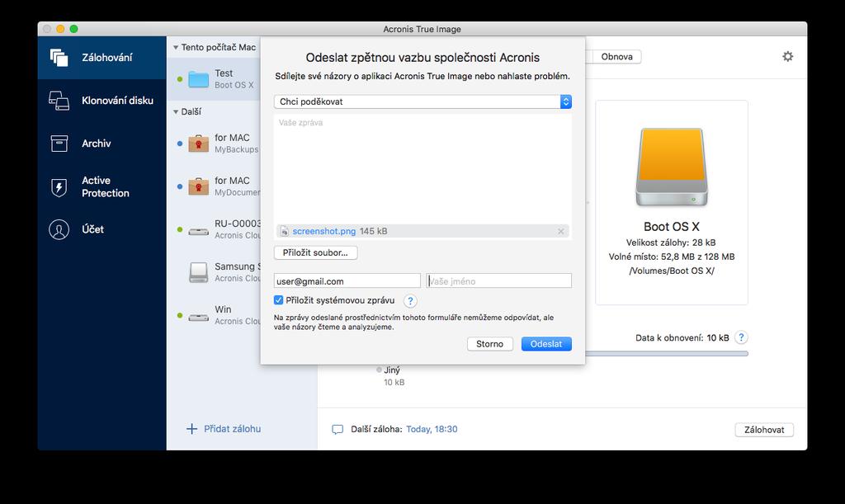Click the Boot OS X title text

tap(672, 227)
